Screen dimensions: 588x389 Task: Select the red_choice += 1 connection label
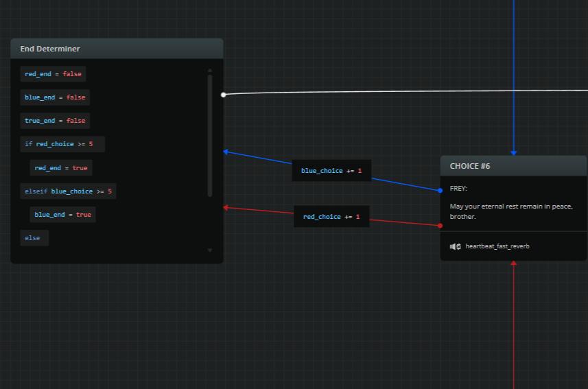click(331, 217)
